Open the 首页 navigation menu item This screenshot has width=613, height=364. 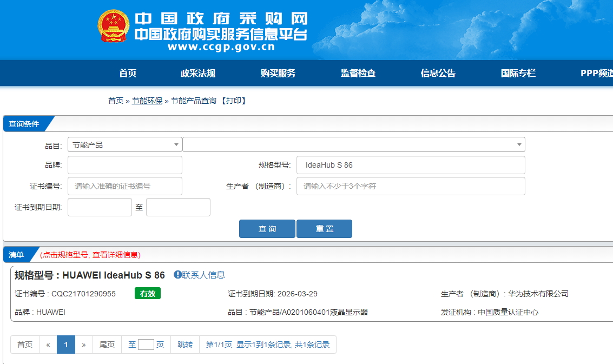click(128, 73)
